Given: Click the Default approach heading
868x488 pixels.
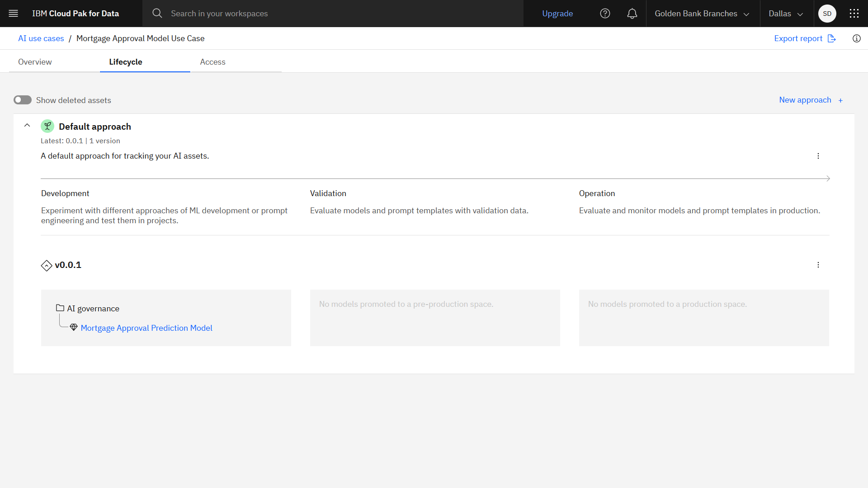Looking at the screenshot, I should tap(95, 127).
